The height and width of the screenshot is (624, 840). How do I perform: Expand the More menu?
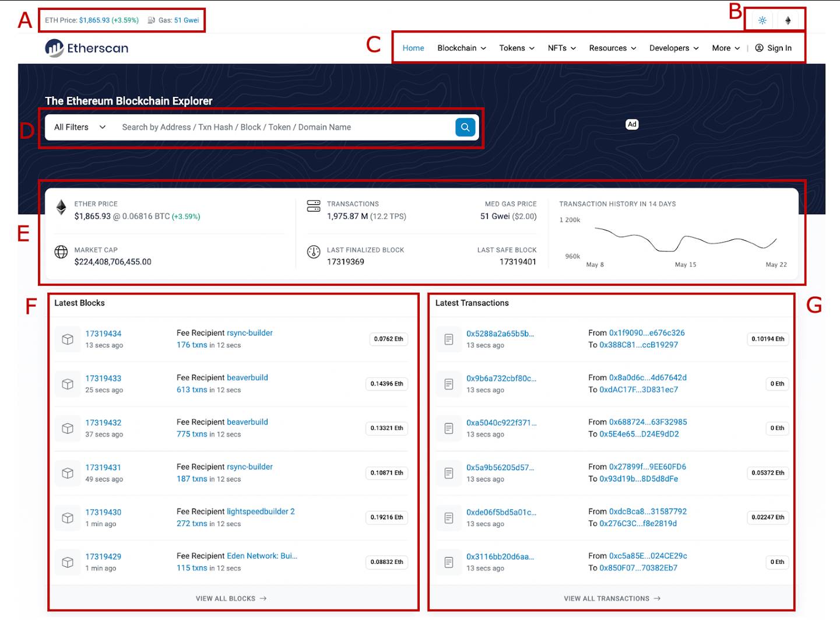(x=726, y=48)
